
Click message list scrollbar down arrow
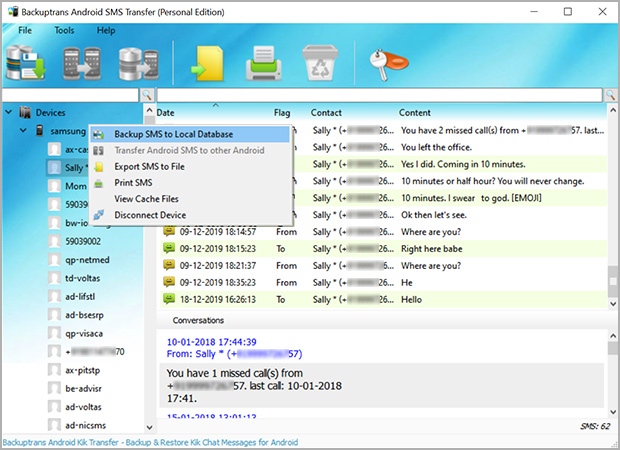coord(613,304)
